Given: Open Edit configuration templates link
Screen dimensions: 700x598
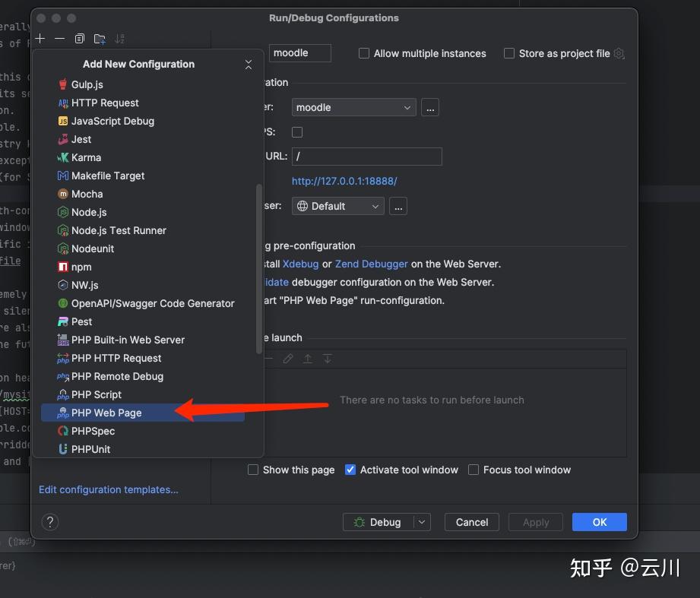Looking at the screenshot, I should (109, 489).
